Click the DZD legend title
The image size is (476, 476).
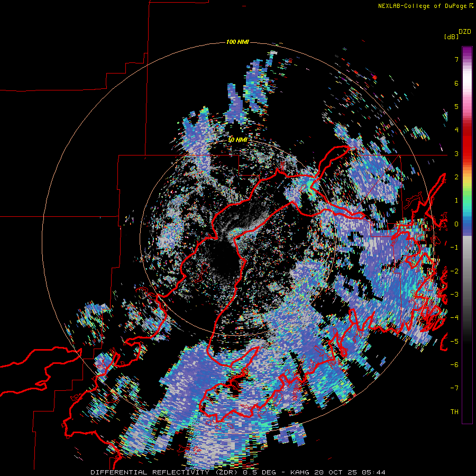tap(465, 32)
